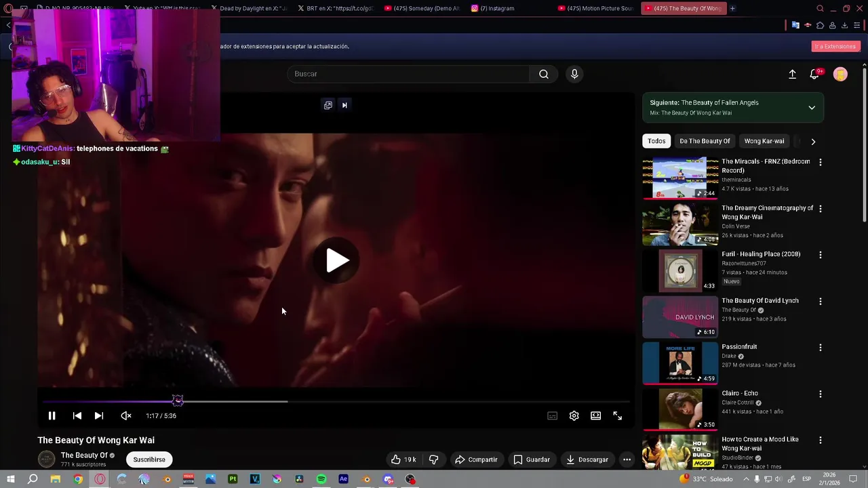
Task: Open the browser main menu icon
Action: click(x=857, y=25)
